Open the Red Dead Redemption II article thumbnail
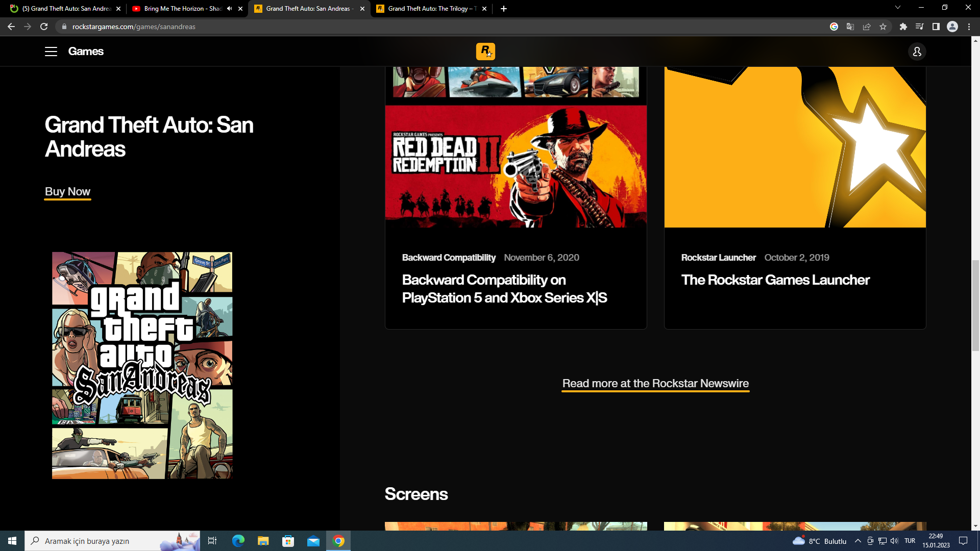Image resolution: width=980 pixels, height=551 pixels. [x=516, y=166]
